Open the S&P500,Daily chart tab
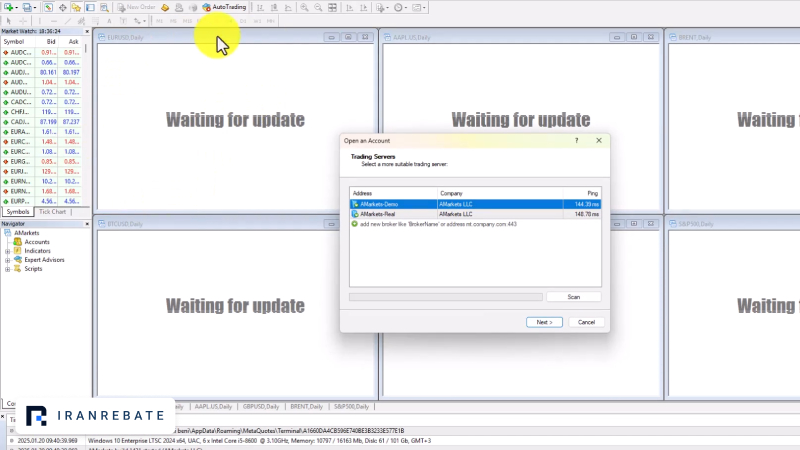Screen dimensions: 800x450 (x=351, y=407)
